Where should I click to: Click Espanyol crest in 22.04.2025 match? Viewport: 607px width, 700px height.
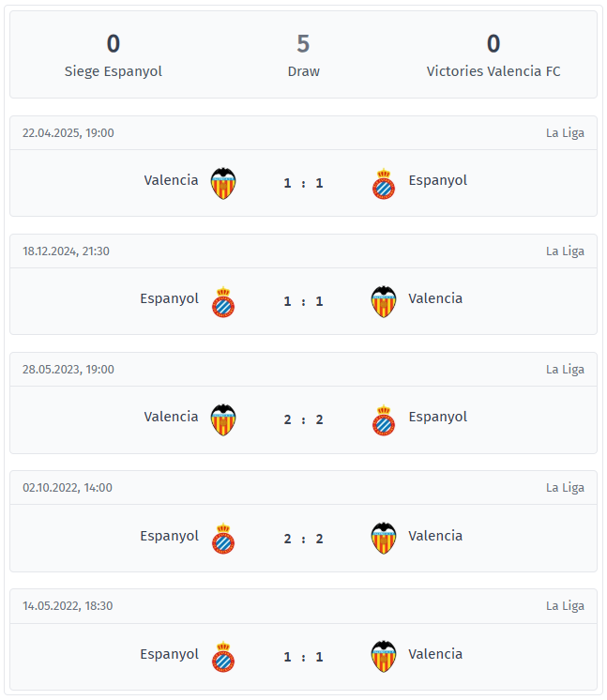click(384, 184)
